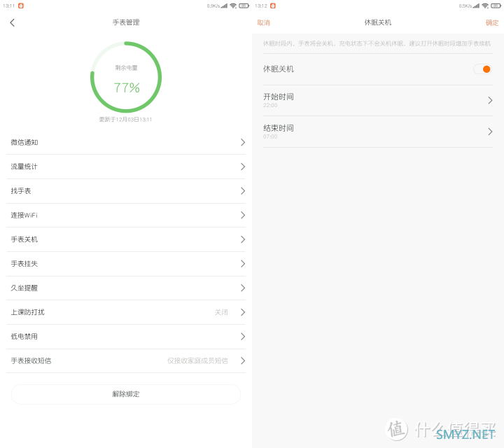Select 久坐提醒 row
The height and width of the screenshot is (448, 504).
click(126, 288)
